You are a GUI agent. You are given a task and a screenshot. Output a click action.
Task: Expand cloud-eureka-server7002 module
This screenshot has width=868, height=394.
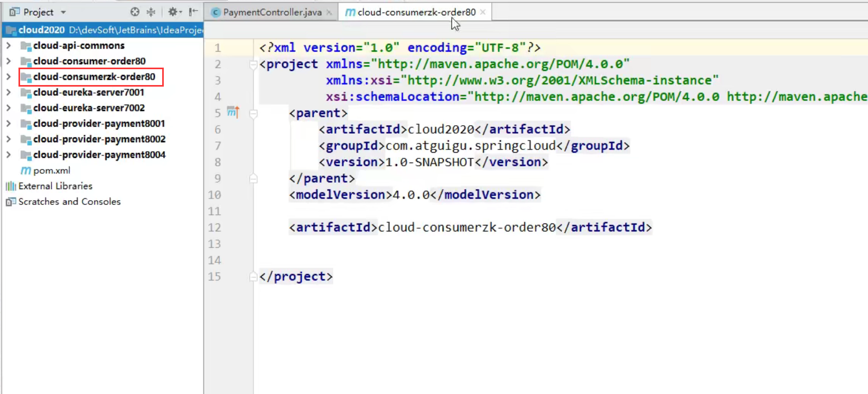click(8, 108)
